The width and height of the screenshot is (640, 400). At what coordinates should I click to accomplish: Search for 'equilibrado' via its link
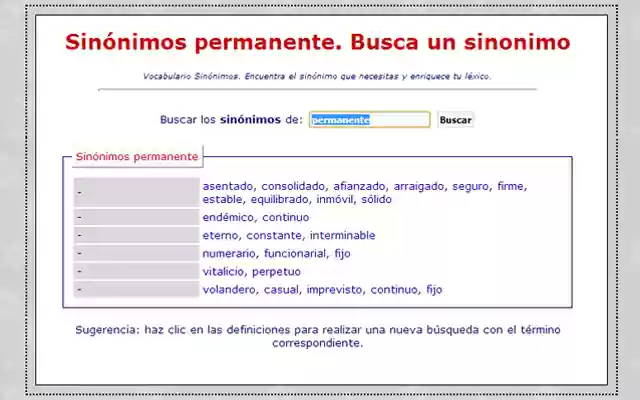coord(280,199)
